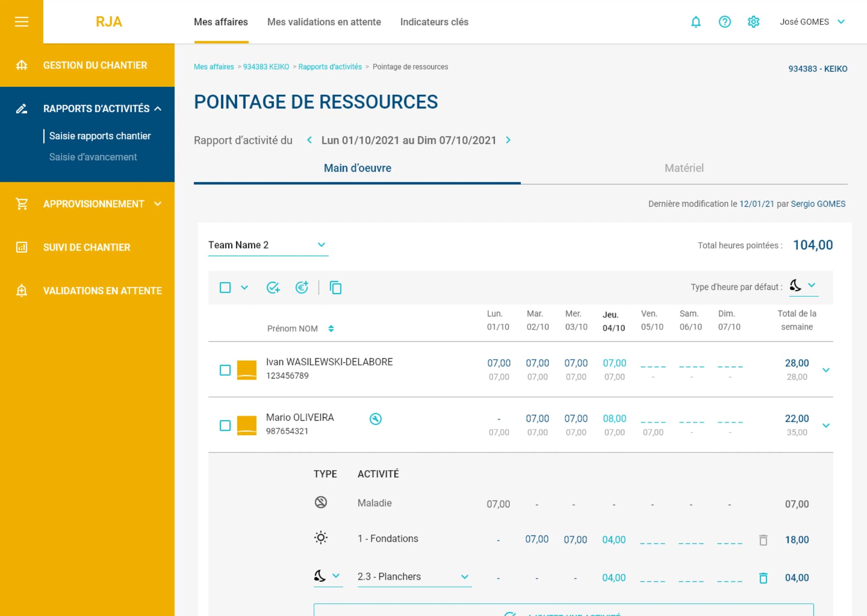This screenshot has width=867, height=616.
Task: Expand Ivan WASILEWSKI-DELABORE's row details
Action: [826, 370]
